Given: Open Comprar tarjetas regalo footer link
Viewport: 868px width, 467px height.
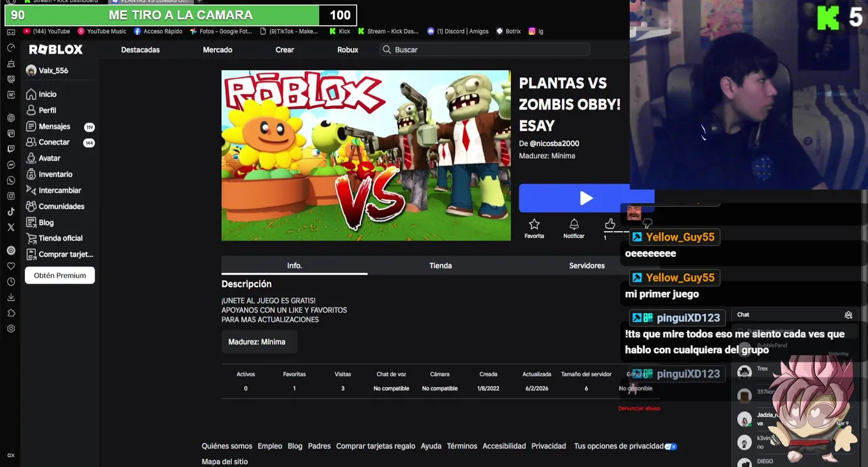Looking at the screenshot, I should click(375, 446).
